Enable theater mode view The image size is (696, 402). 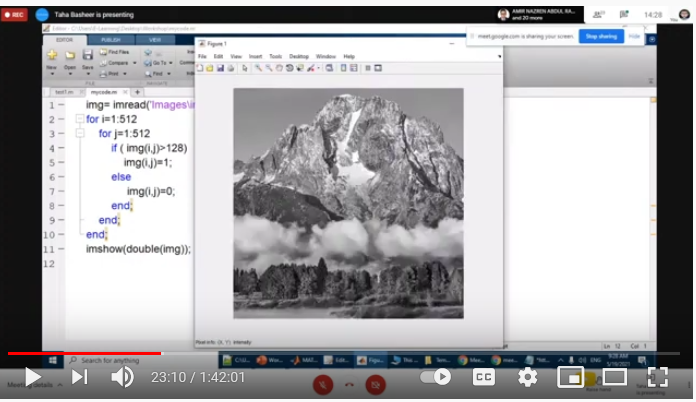(614, 377)
